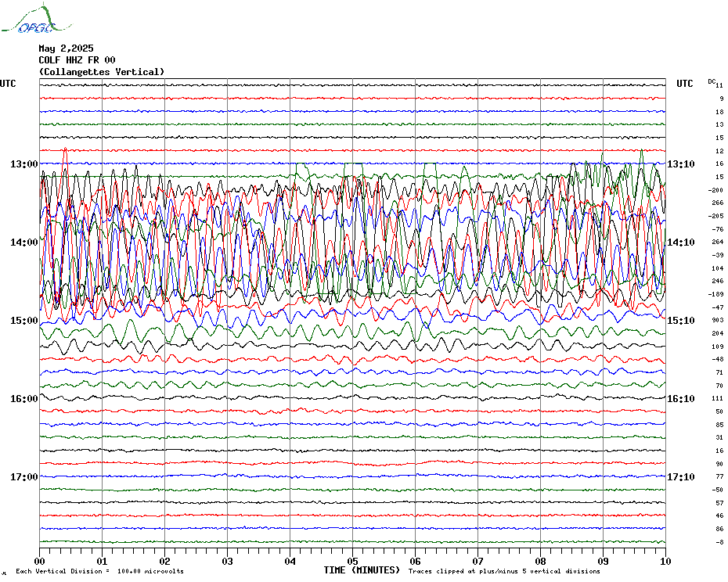
Task: Click the OFGC logo
Action: [37, 19]
